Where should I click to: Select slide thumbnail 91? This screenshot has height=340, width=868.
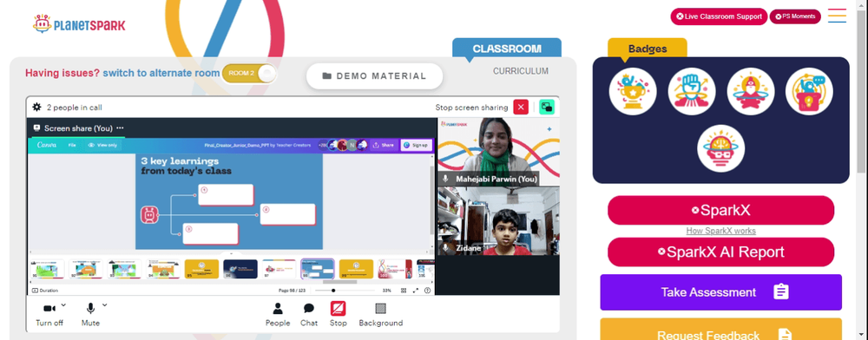click(47, 269)
